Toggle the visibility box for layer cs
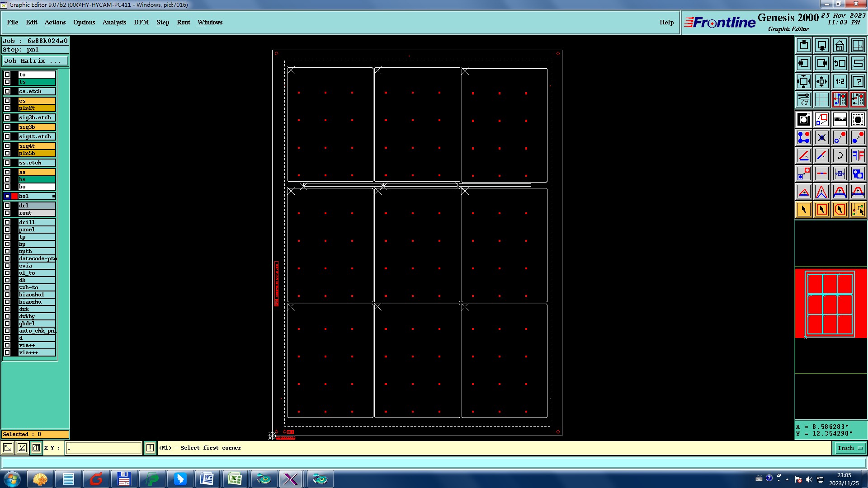The width and height of the screenshot is (868, 488). click(x=7, y=101)
